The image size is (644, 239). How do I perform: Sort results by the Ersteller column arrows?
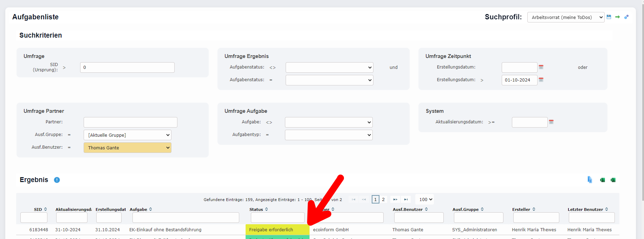coord(534,209)
